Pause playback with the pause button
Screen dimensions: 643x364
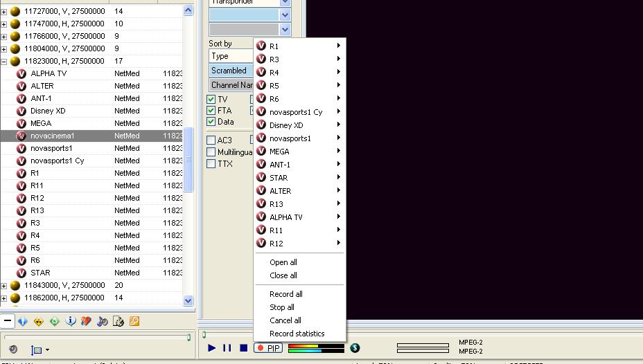click(227, 348)
